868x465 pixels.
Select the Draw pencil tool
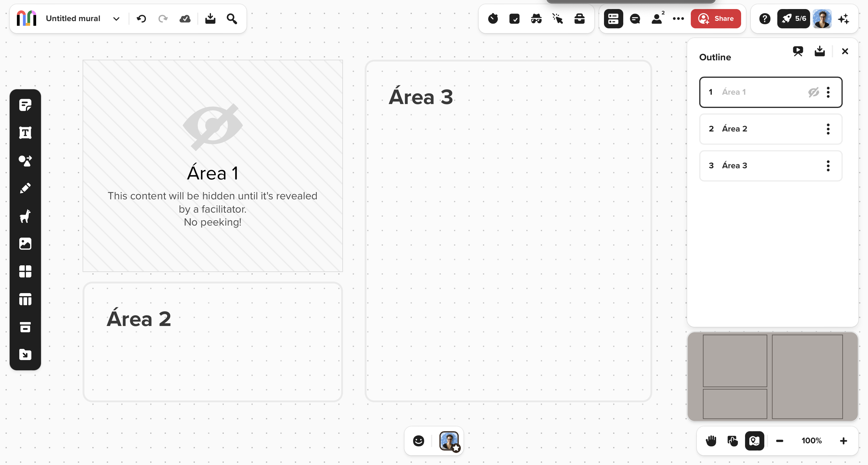pyautogui.click(x=25, y=188)
